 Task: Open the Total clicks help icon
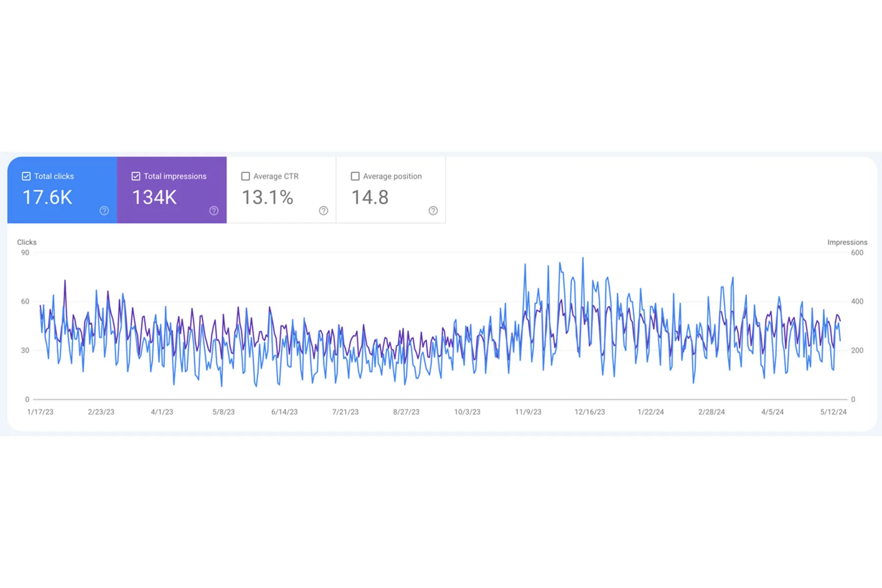pyautogui.click(x=104, y=211)
